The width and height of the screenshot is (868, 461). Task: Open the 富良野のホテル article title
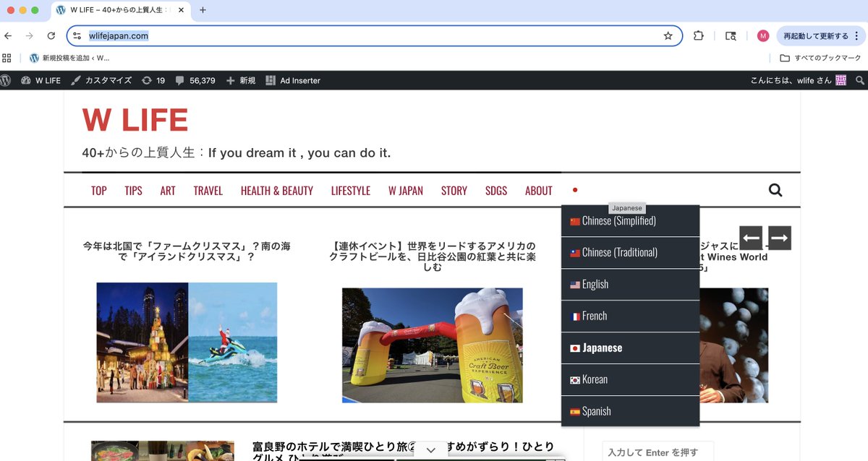(x=404, y=452)
